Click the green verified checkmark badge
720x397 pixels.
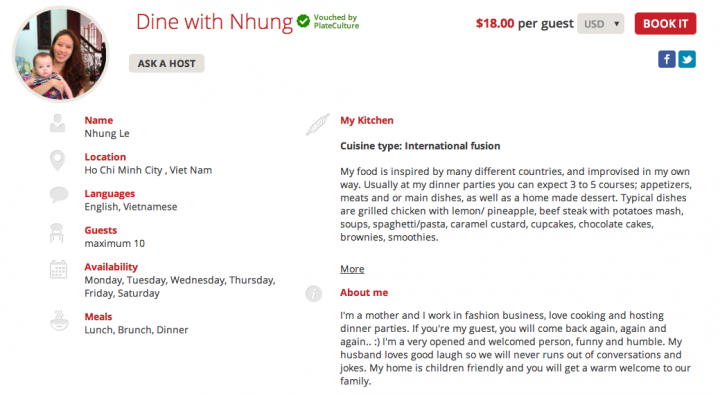[303, 21]
